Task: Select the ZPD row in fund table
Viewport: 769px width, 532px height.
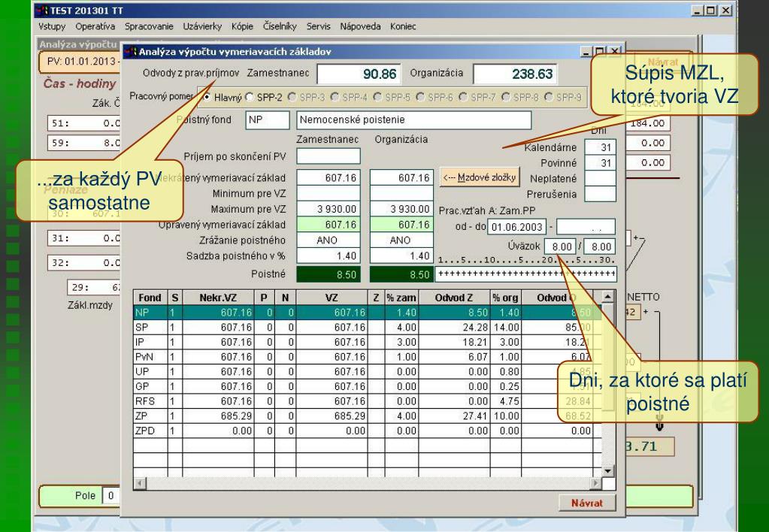Action: pos(367,431)
